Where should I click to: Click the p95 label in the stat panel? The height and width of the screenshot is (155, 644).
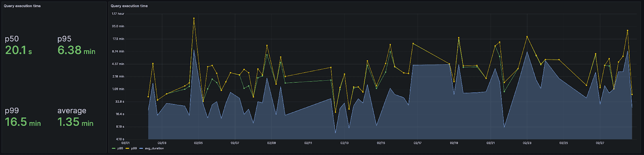tap(64, 39)
